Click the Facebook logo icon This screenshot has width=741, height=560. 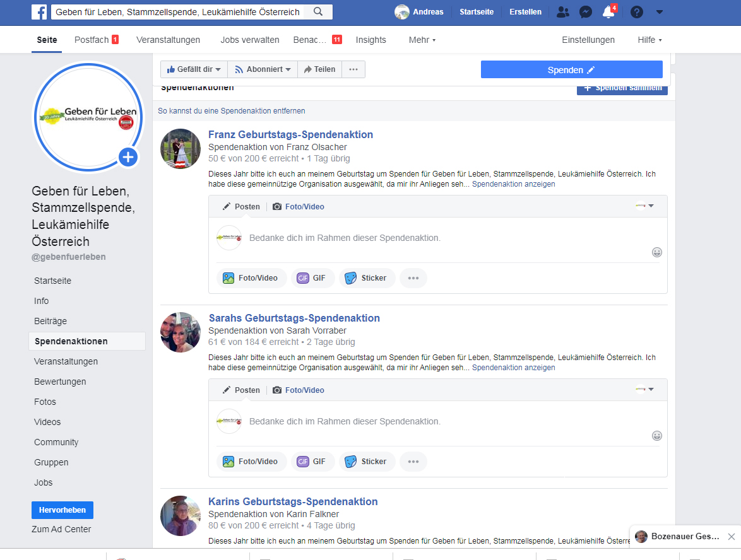click(x=40, y=12)
